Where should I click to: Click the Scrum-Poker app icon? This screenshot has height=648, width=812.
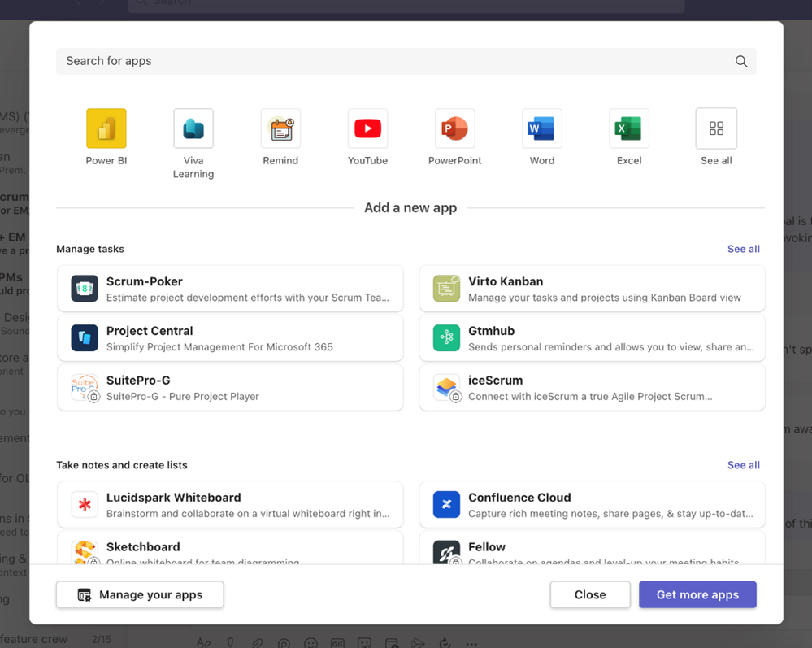(85, 289)
